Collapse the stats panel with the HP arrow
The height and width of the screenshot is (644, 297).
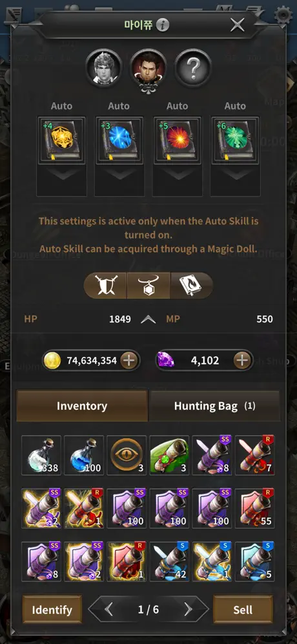148,319
